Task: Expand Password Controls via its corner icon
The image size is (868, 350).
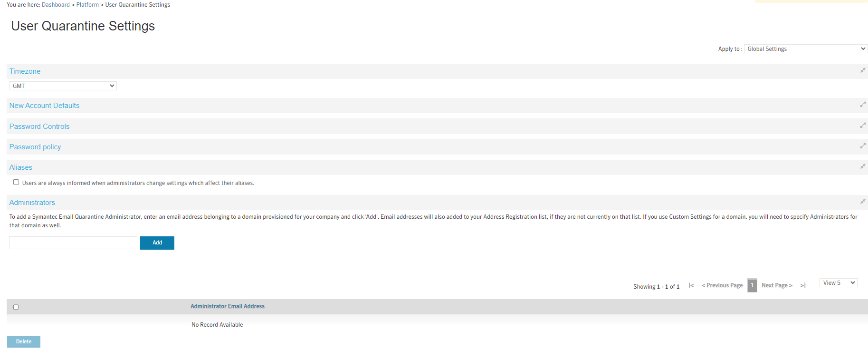Action: click(x=863, y=126)
